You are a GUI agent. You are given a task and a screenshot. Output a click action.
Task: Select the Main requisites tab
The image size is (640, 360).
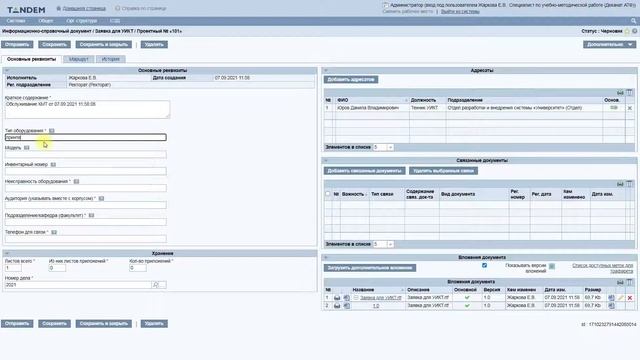pyautogui.click(x=31, y=59)
